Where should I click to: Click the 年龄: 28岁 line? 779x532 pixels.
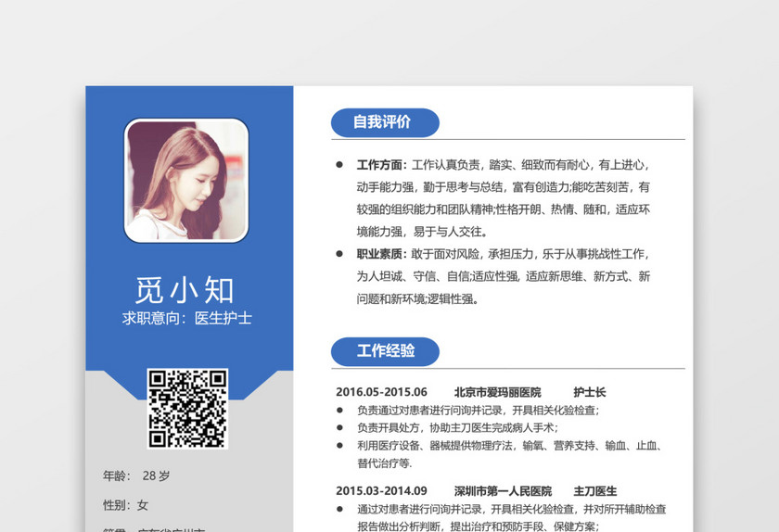coord(136,475)
